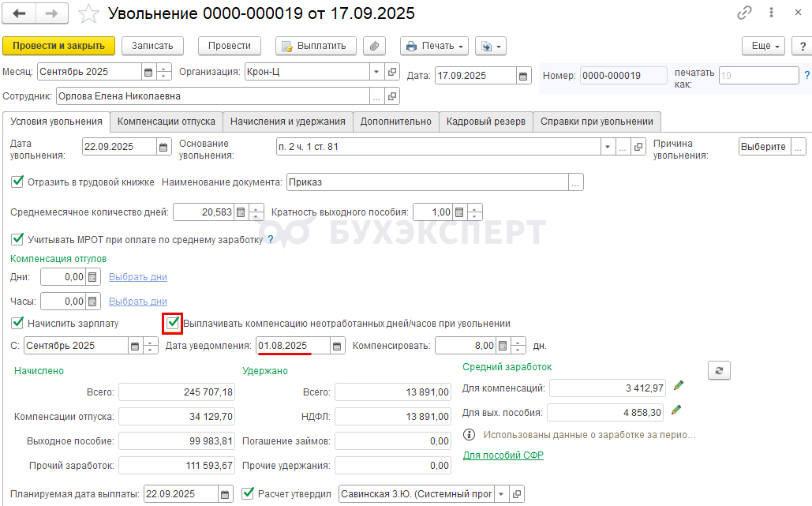Image resolution: width=812 pixels, height=506 pixels.
Task: Adjust Кратность выходного пособия spinner
Action: pyautogui.click(x=475, y=212)
